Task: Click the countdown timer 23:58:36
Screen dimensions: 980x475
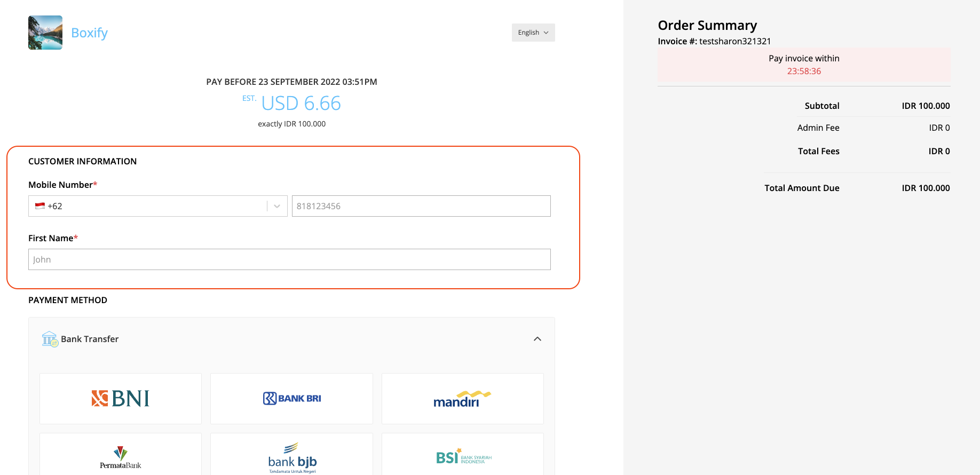Action: click(804, 71)
